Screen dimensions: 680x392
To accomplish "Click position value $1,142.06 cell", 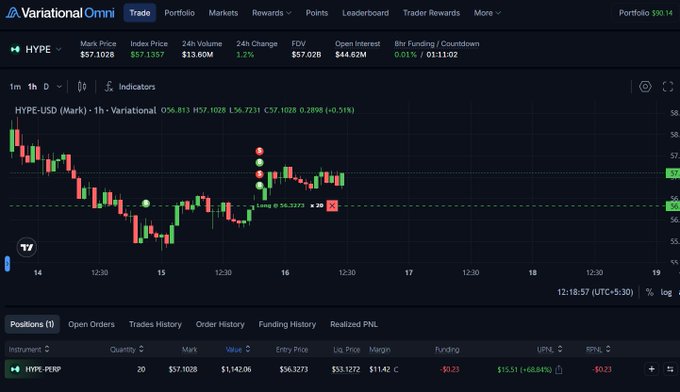I will [236, 369].
